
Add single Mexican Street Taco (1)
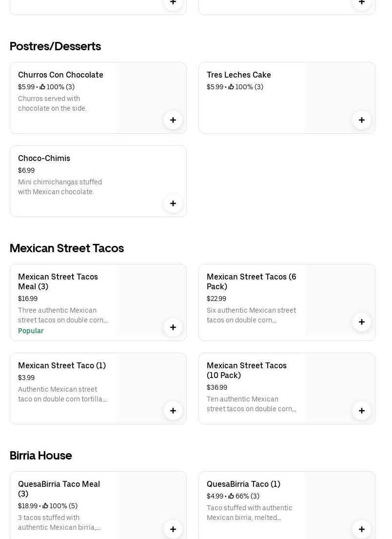pyautogui.click(x=173, y=411)
